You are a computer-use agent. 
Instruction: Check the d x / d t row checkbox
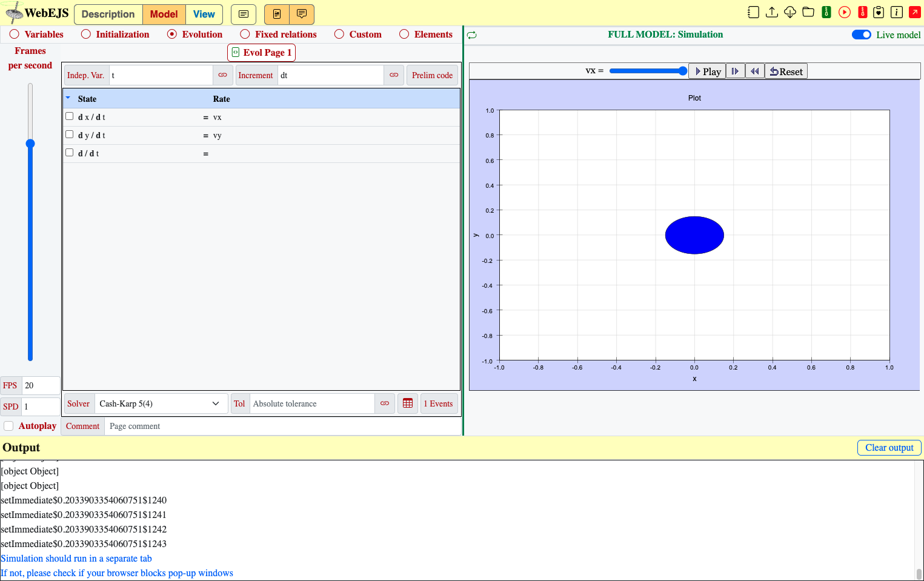coord(70,116)
